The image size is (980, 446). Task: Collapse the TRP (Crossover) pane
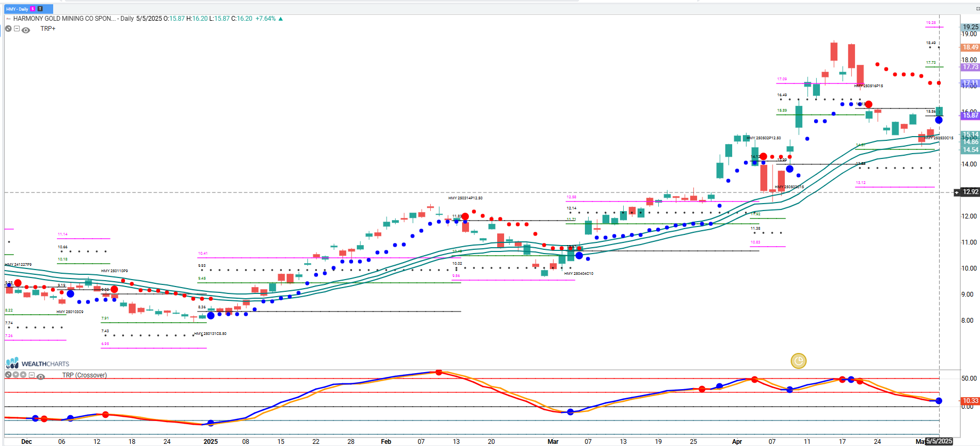tap(31, 375)
